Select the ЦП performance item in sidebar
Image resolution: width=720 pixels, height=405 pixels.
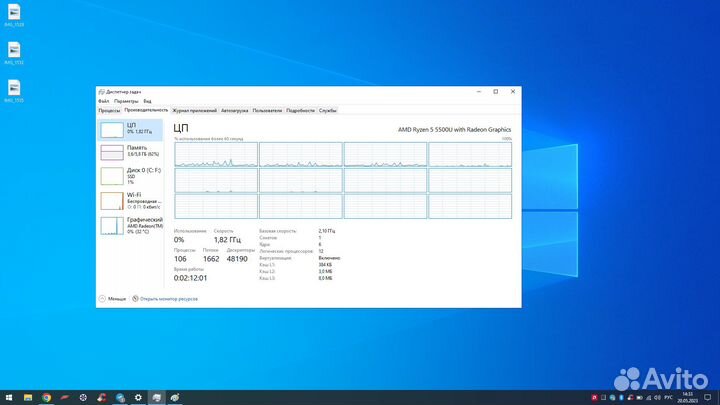tap(130, 129)
